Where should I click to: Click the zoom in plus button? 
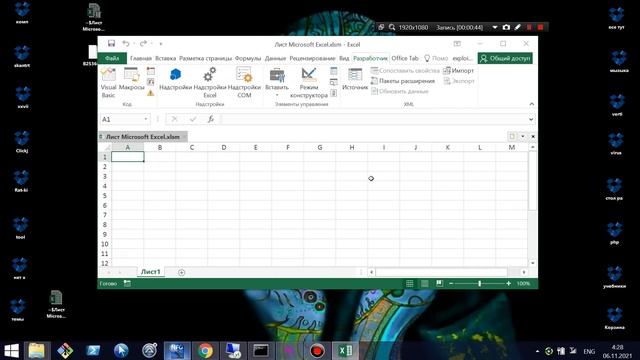point(509,283)
